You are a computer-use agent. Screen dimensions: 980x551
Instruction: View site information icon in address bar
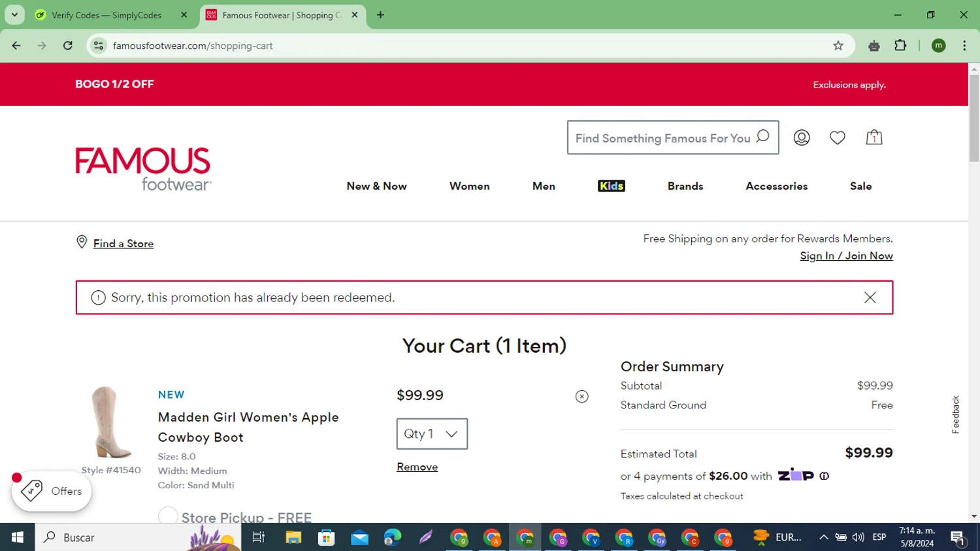click(99, 46)
